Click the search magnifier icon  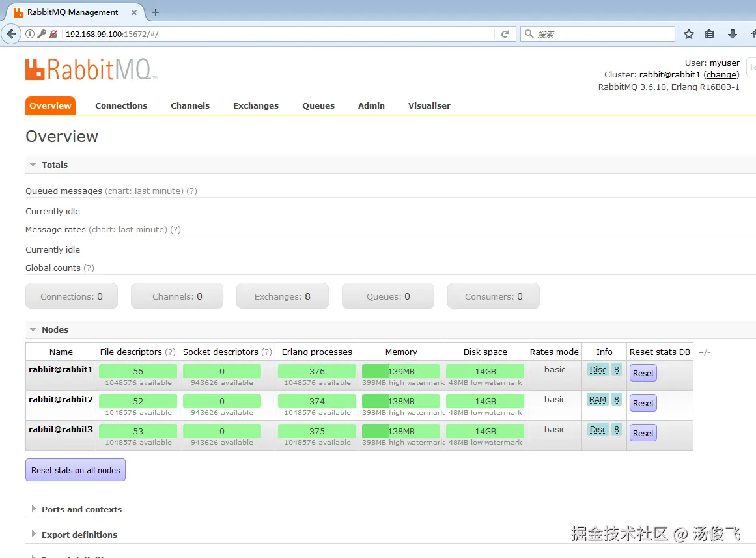[529, 34]
